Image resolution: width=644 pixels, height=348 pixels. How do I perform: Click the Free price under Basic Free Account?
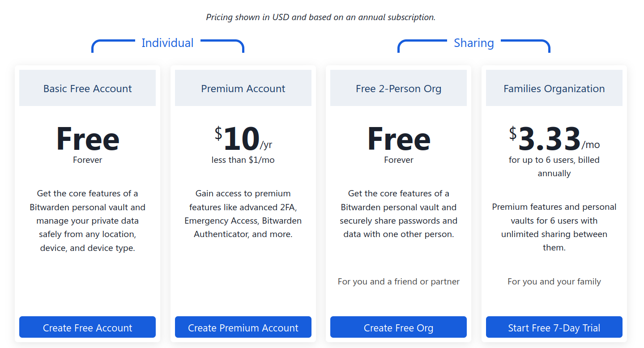87,139
